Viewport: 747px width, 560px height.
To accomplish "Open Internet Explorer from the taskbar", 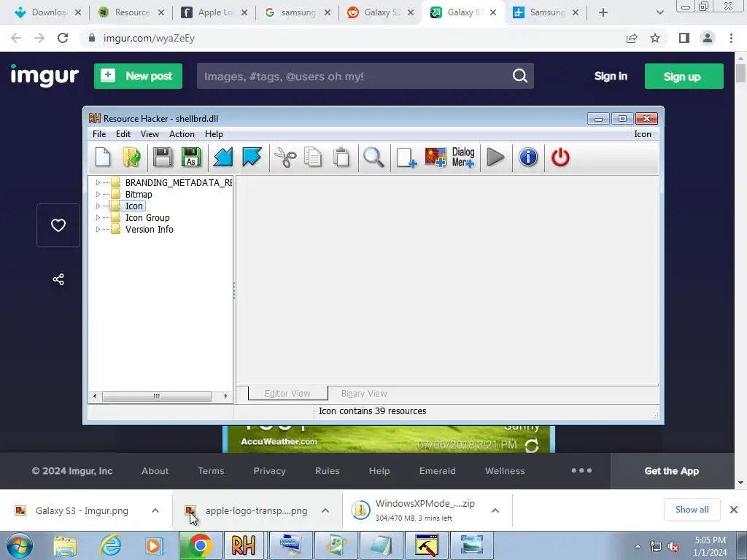I will pos(110,545).
